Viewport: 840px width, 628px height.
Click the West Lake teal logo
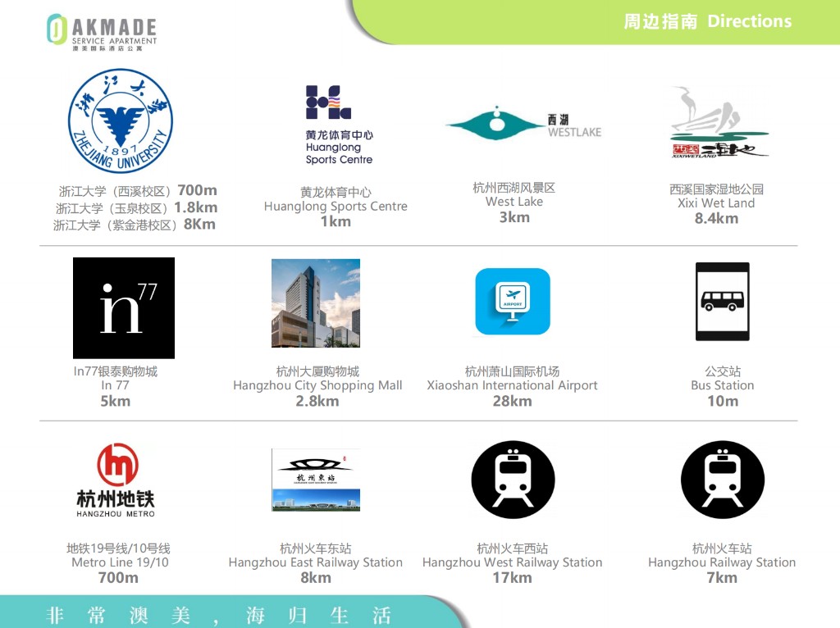523,124
